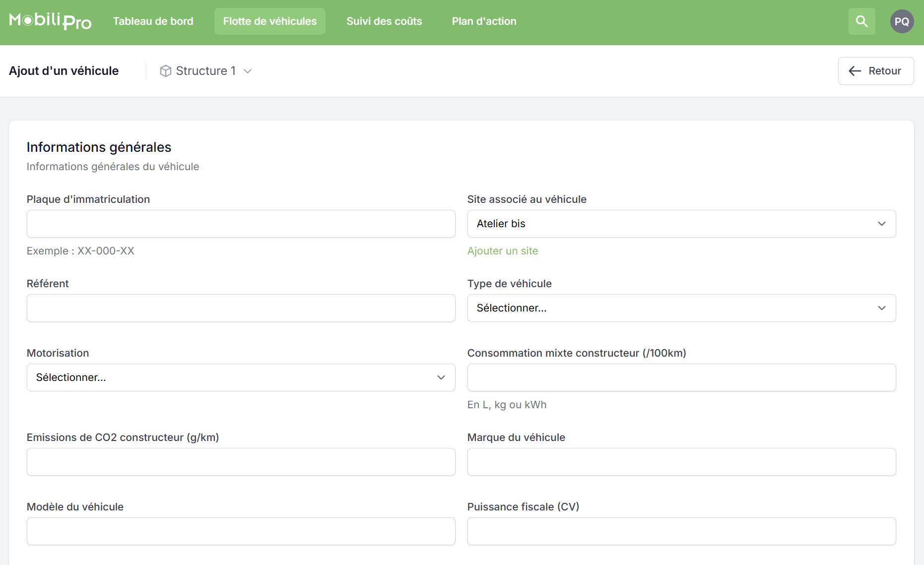
Task: Open the PQ user avatar menu
Action: point(902,21)
